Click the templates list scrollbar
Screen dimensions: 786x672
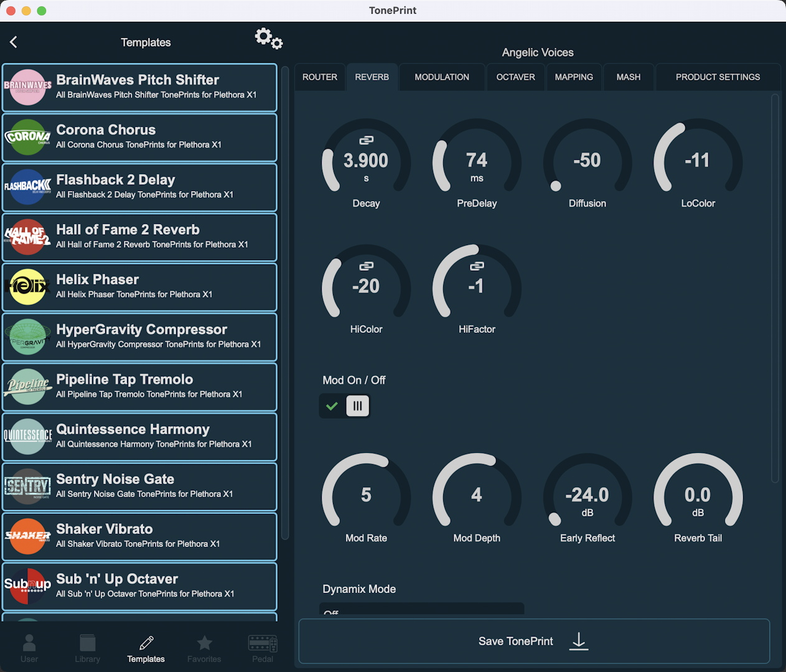[x=285, y=303]
